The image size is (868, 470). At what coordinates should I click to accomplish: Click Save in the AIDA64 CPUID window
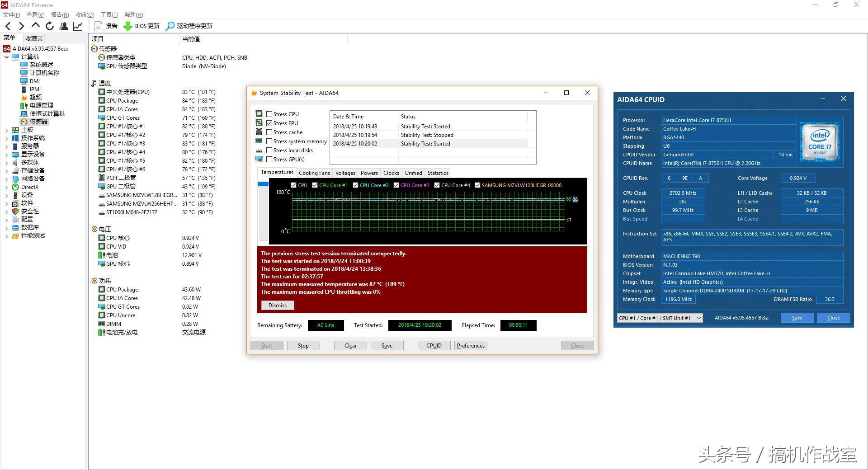click(797, 318)
